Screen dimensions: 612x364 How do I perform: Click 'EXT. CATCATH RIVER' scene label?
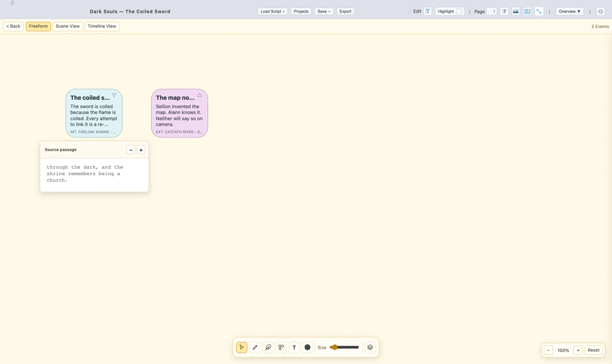click(179, 132)
